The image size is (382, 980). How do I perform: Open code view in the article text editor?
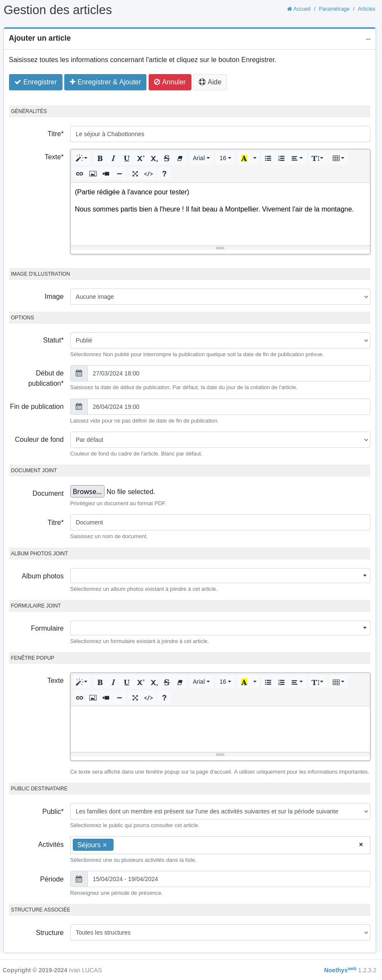[149, 174]
